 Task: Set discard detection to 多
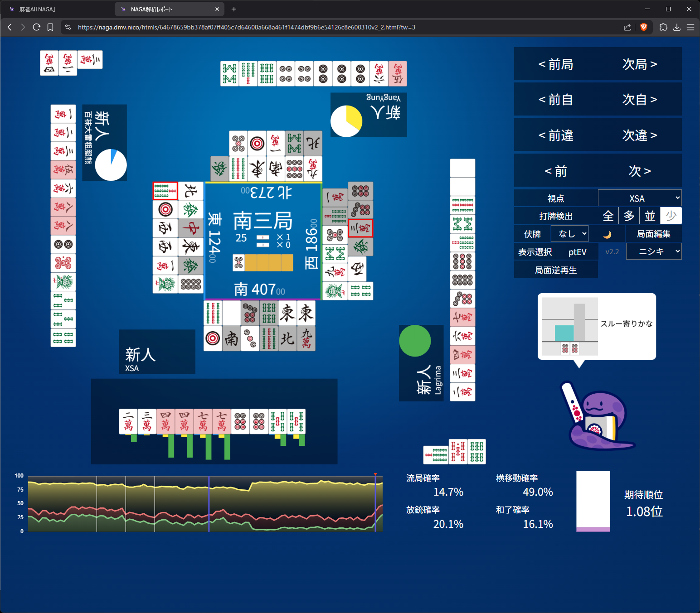point(629,216)
